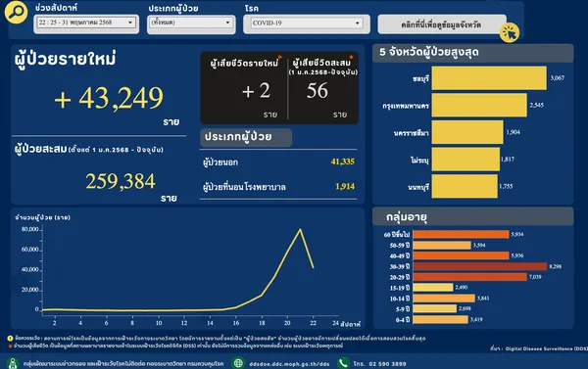The height and width of the screenshot is (369, 588).
Task: Select the Bangkok bar in province chart
Action: click(x=479, y=105)
